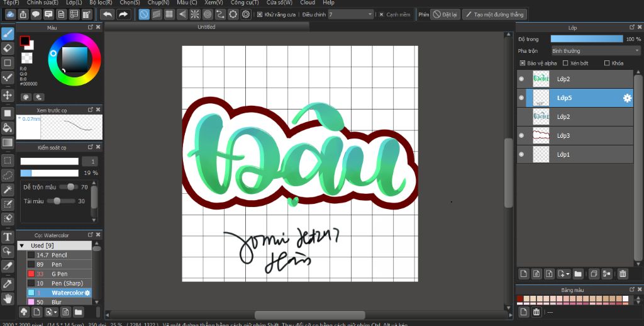Open the Lớp(L) menu
Viewport: 644px width, 326px height.
[x=74, y=3]
